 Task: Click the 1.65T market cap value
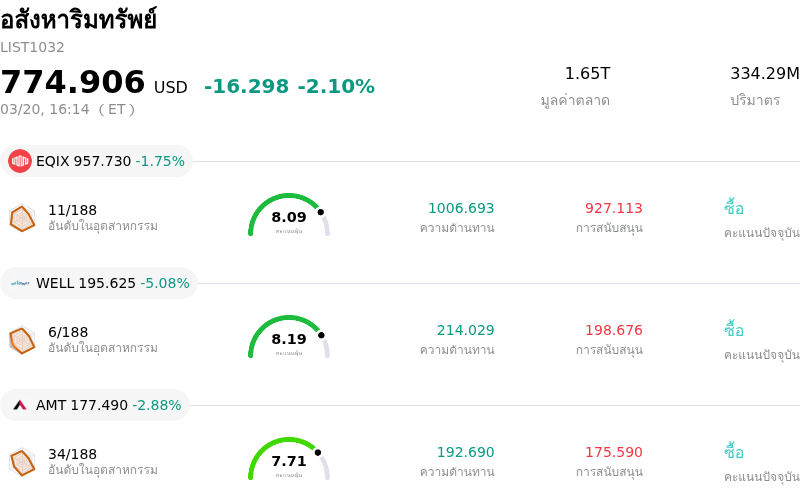[587, 74]
